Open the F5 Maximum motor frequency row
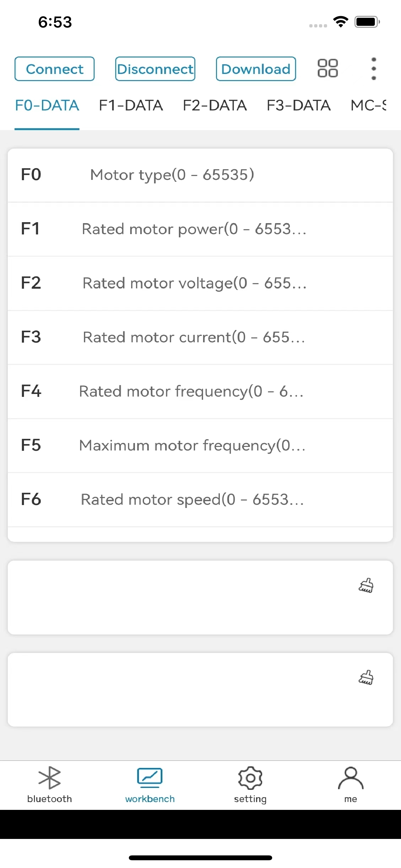401x868 pixels. pos(200,445)
